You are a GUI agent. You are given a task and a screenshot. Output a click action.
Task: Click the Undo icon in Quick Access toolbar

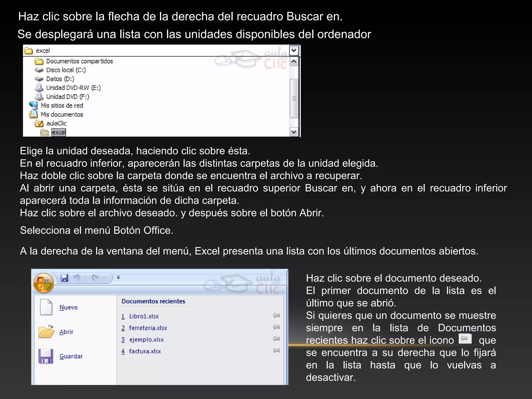click(x=76, y=278)
